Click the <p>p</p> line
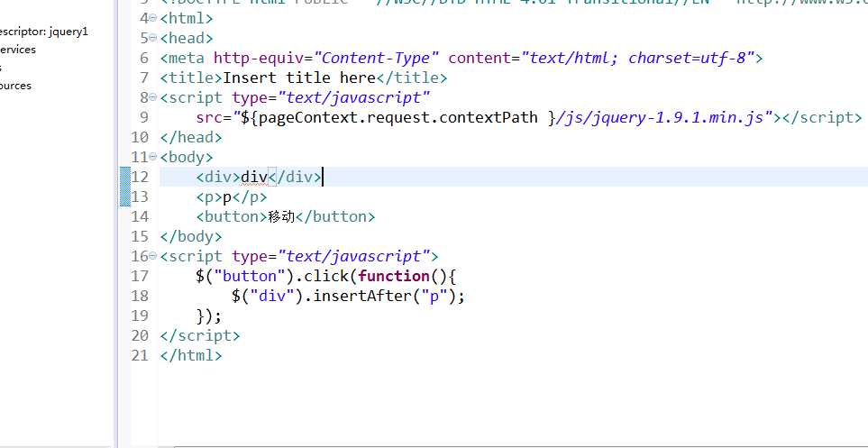Screen dimensions: 868x448 pyautogui.click(x=232, y=197)
